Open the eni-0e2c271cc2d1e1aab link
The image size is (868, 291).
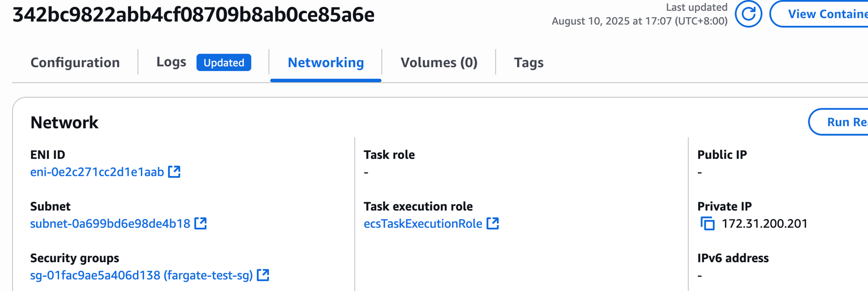(x=97, y=172)
